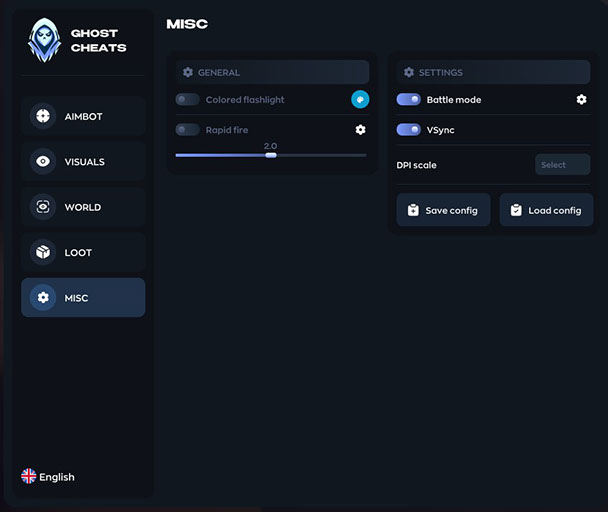Viewport: 608px width, 512px height.
Task: Click the Rapid fire slider handle
Action: [270, 155]
